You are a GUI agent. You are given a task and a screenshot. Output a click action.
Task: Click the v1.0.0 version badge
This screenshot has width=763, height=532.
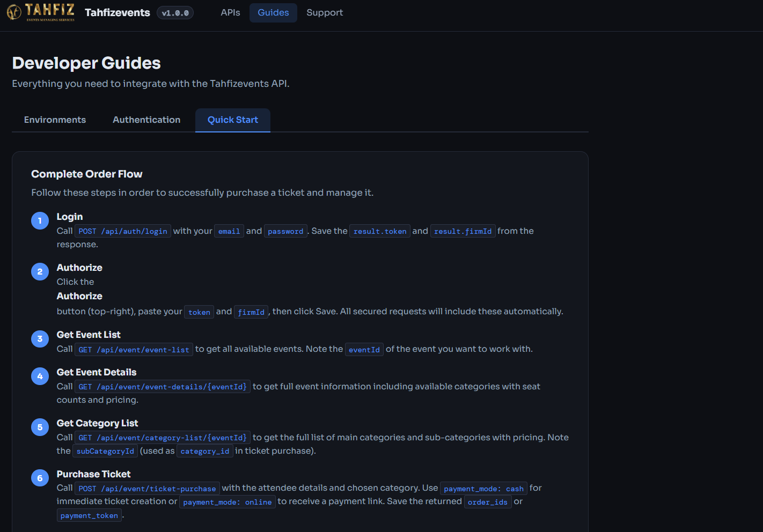(x=175, y=13)
